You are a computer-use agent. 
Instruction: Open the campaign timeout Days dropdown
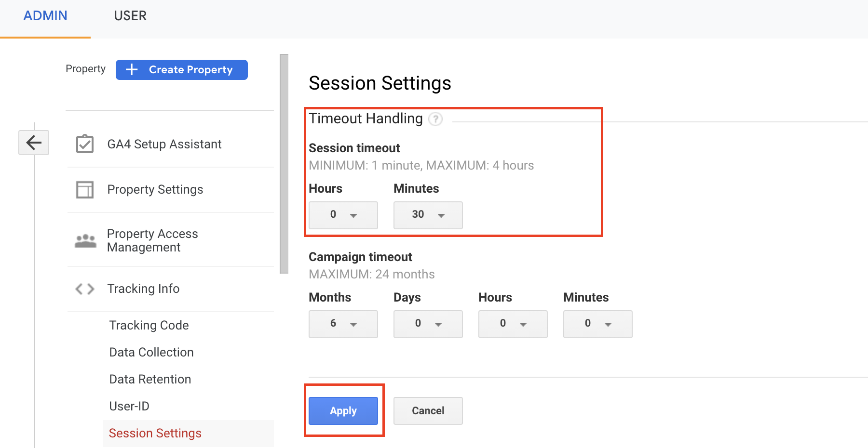(x=428, y=324)
